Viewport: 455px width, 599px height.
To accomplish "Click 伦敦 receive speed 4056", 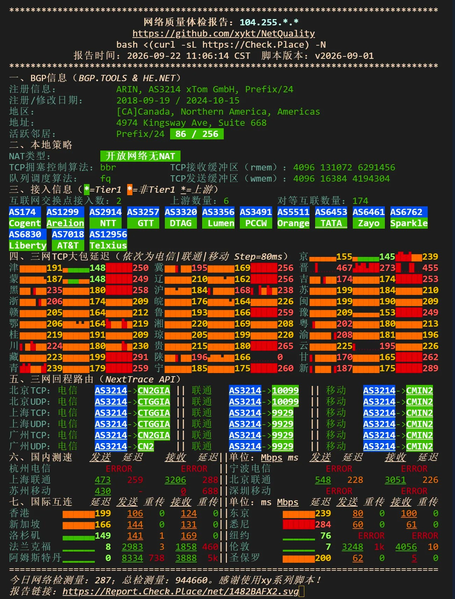I will (406, 547).
